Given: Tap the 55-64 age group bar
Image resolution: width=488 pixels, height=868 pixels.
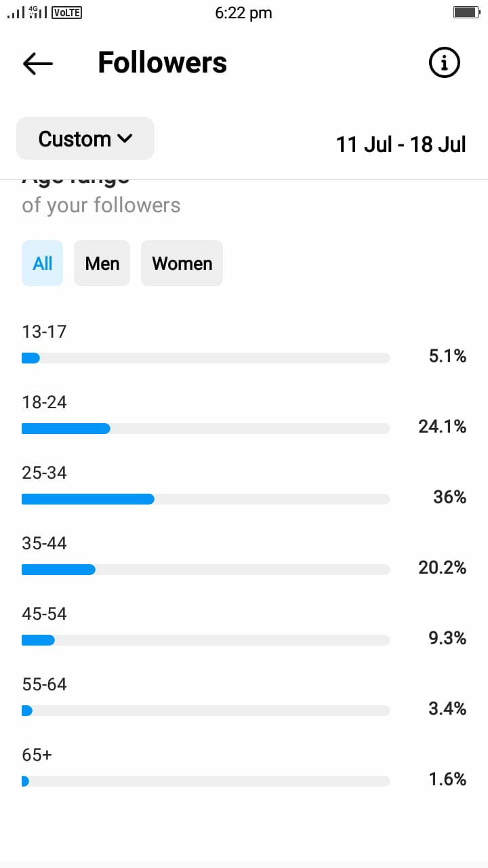Looking at the screenshot, I should pyautogui.click(x=206, y=711).
